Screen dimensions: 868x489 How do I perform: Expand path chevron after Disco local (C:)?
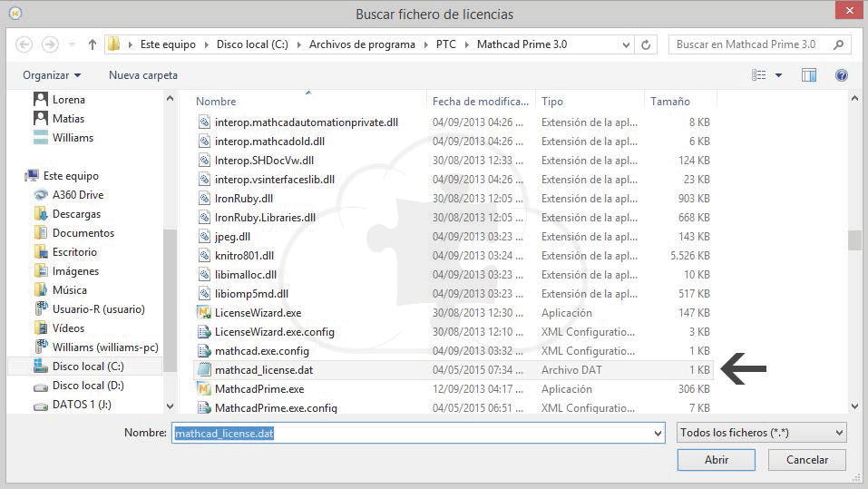(x=299, y=44)
